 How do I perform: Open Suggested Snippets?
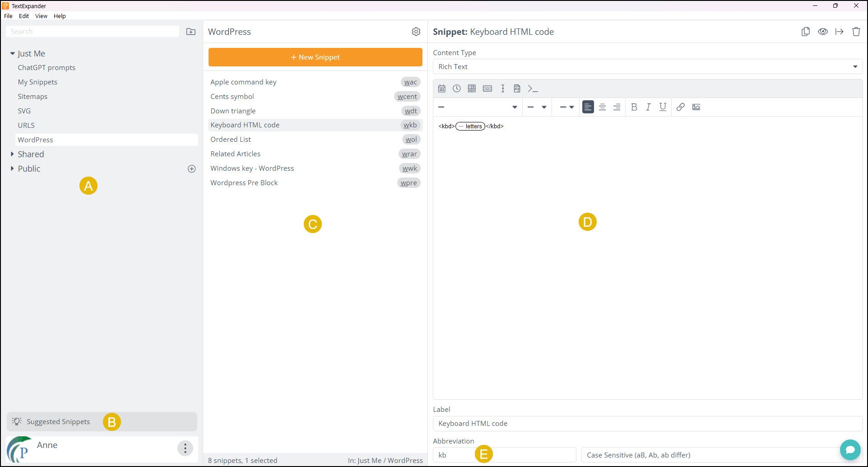pyautogui.click(x=102, y=421)
